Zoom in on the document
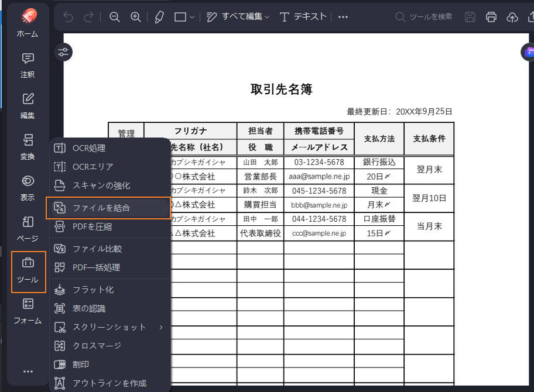This screenshot has width=534, height=392. coord(136,16)
